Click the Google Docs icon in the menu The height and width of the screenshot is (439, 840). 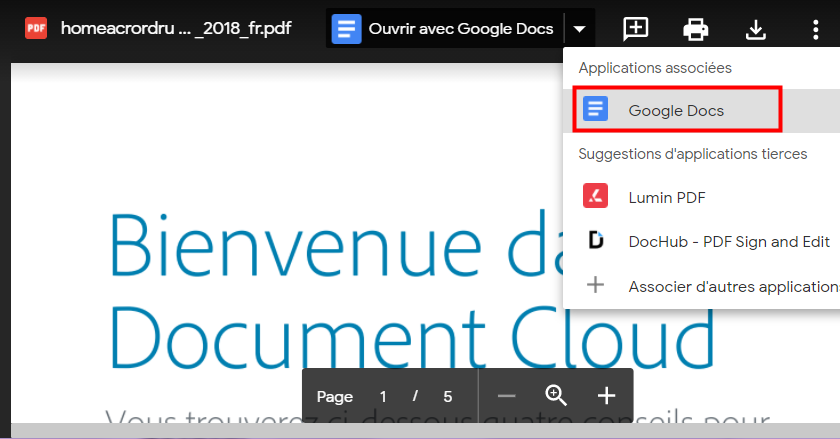coord(595,109)
